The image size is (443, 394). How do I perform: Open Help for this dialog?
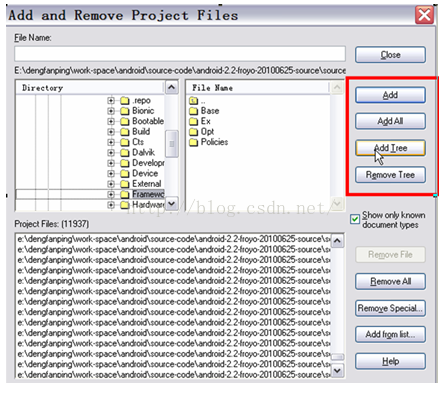click(390, 361)
